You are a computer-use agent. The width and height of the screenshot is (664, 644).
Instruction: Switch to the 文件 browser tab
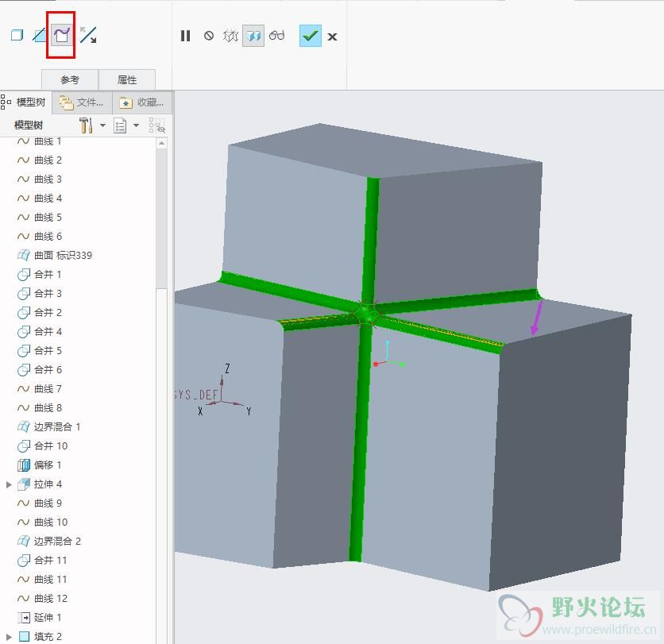click(82, 102)
